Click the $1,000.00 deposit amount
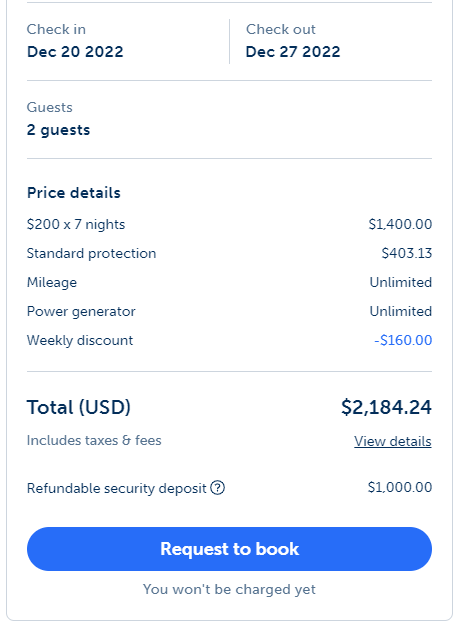The image size is (459, 626). [x=400, y=487]
